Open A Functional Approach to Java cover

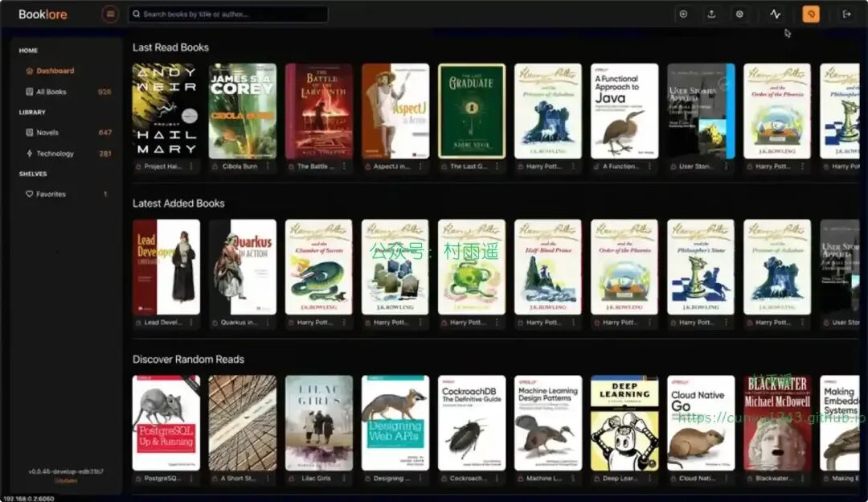point(624,111)
